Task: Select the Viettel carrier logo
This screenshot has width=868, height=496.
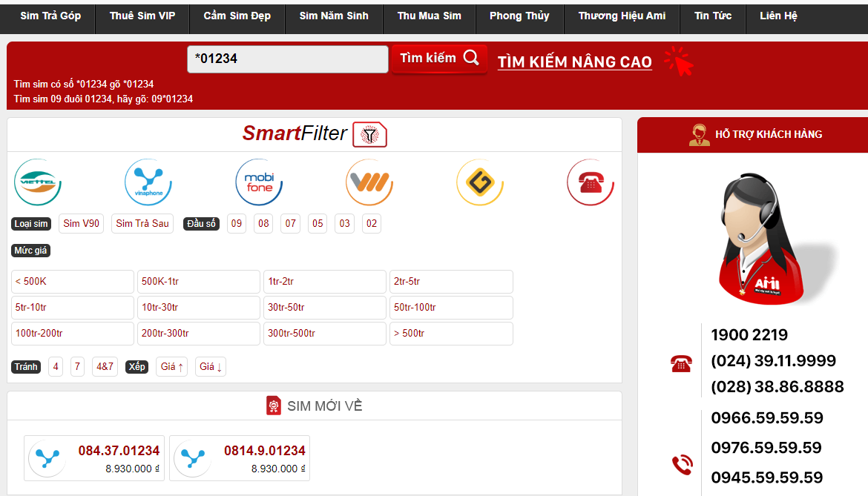Action: point(38,182)
